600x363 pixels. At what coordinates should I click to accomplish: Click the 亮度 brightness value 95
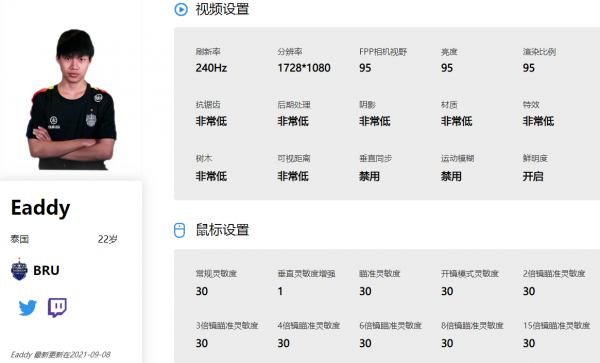pos(447,68)
